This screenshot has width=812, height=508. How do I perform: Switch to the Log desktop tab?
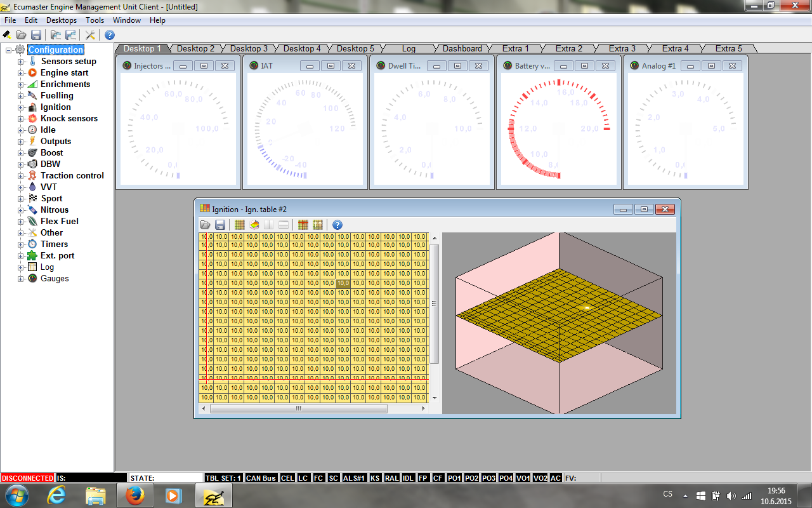pos(409,49)
